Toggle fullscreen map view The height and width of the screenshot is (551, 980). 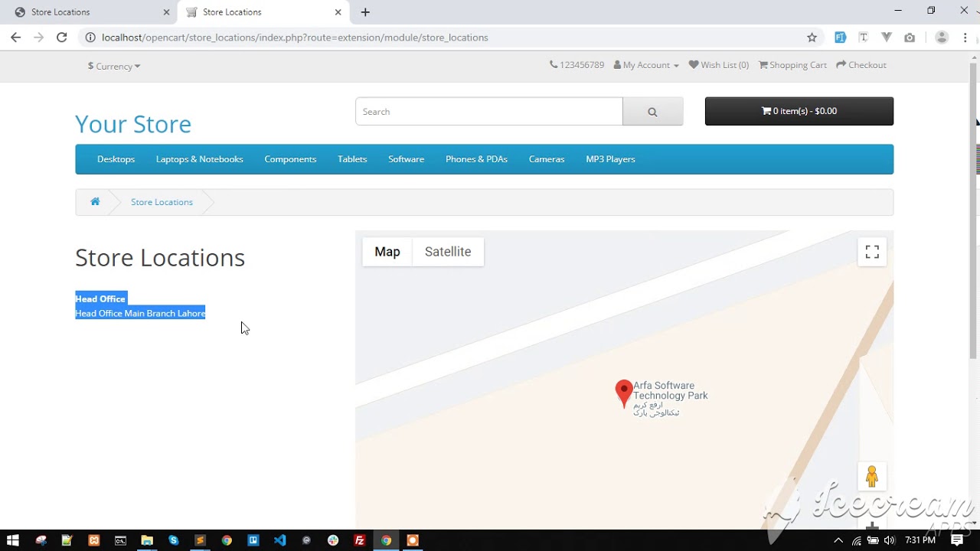872,252
